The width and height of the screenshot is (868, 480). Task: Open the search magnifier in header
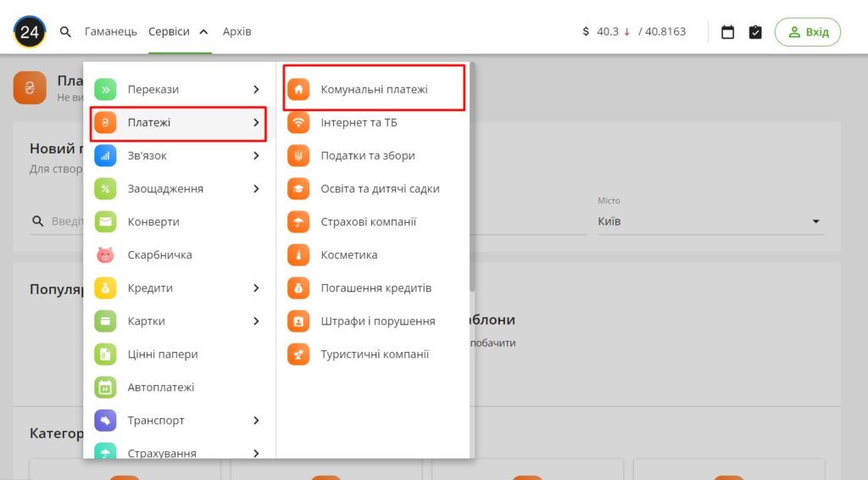tap(65, 32)
